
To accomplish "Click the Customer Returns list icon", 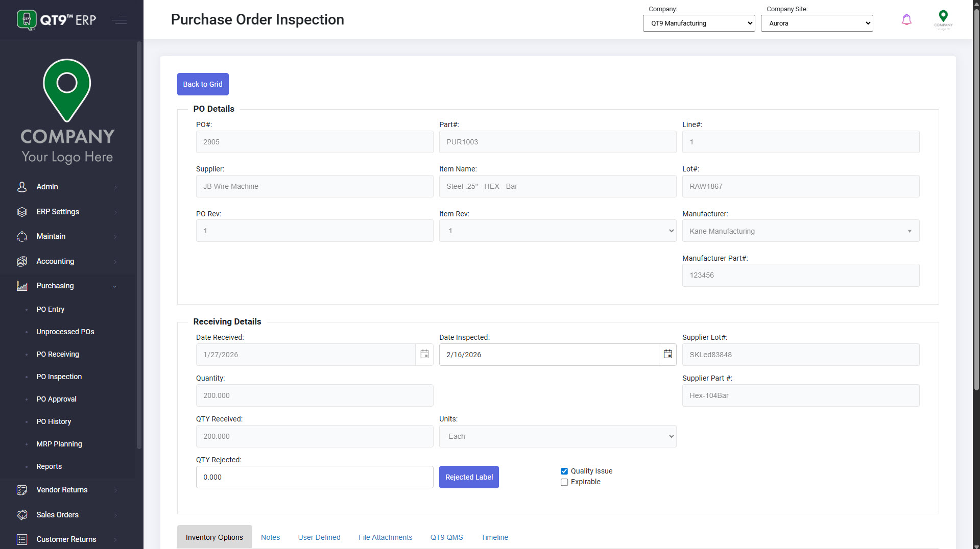I will [x=22, y=539].
